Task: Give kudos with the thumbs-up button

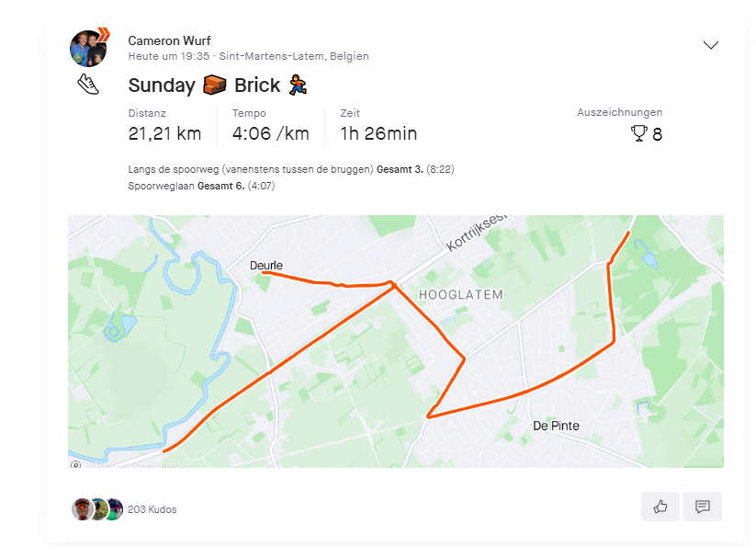Action: point(660,507)
